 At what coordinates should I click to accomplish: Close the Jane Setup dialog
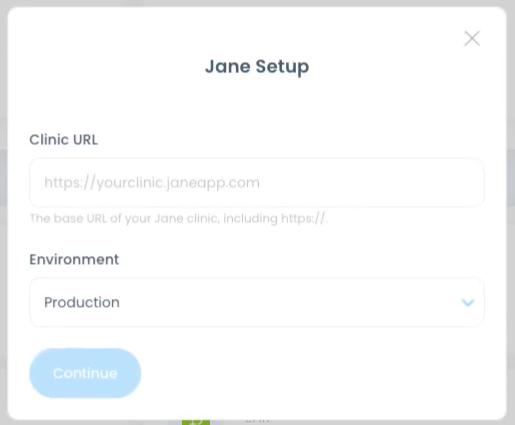coord(472,39)
